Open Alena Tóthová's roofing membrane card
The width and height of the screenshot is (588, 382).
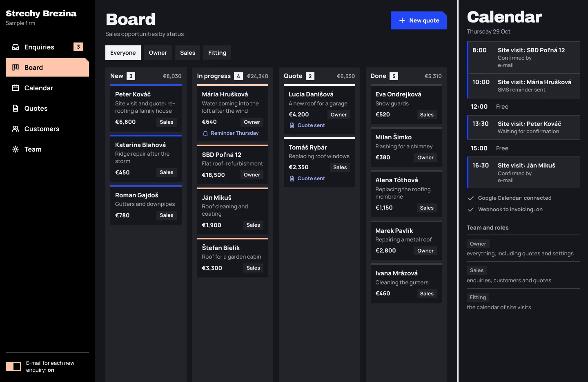406,194
